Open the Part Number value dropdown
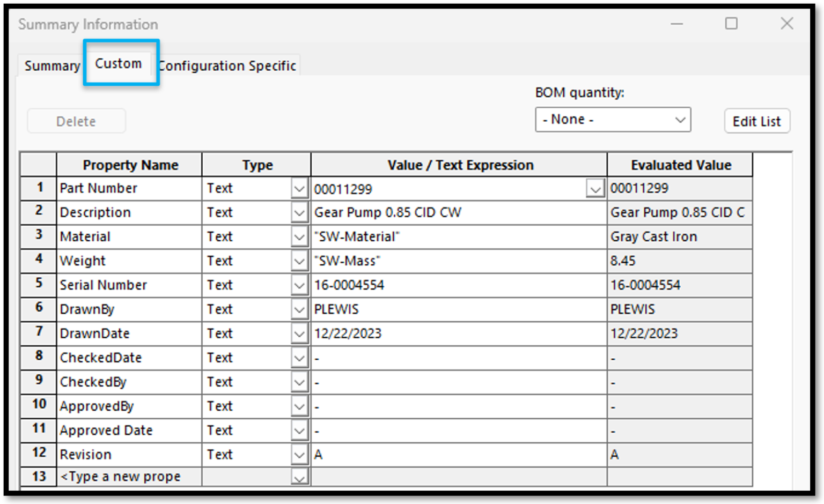 coord(595,188)
